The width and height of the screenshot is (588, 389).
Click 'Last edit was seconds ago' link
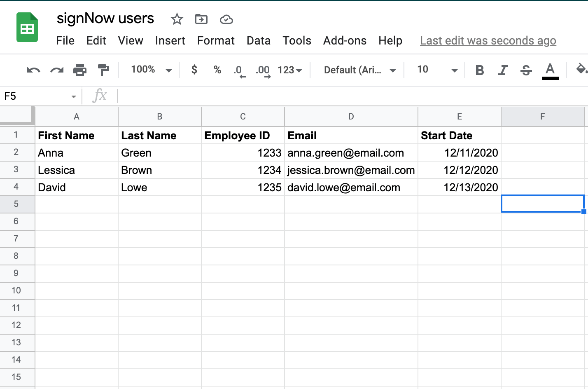[488, 40]
